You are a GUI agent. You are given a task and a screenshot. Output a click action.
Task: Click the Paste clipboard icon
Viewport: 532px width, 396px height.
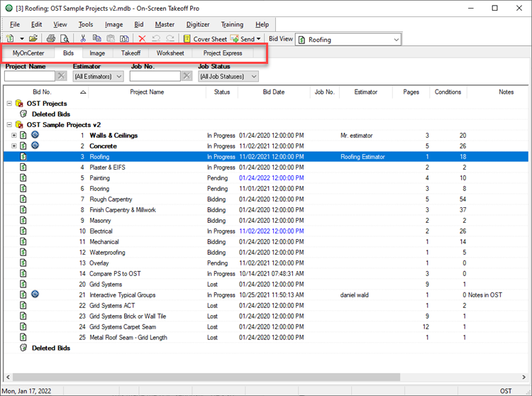(x=111, y=39)
